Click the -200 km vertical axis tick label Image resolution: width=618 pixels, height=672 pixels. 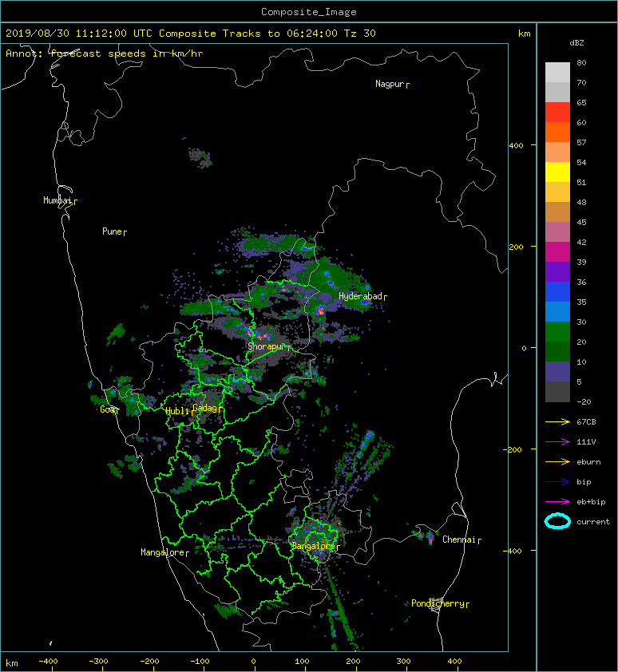click(513, 449)
